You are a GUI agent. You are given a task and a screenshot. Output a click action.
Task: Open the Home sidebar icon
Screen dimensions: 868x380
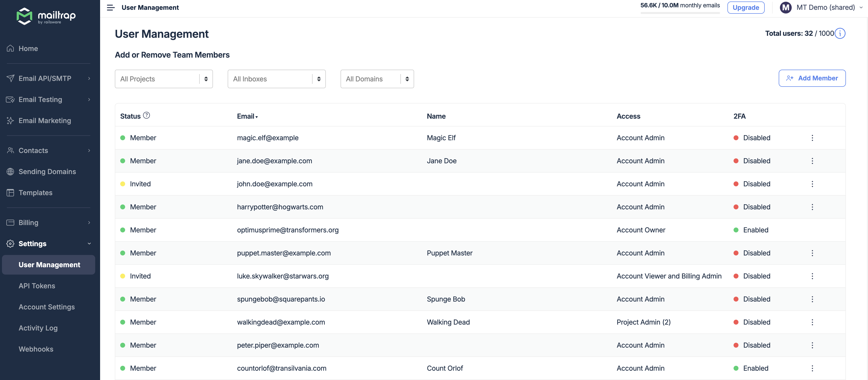click(x=10, y=49)
